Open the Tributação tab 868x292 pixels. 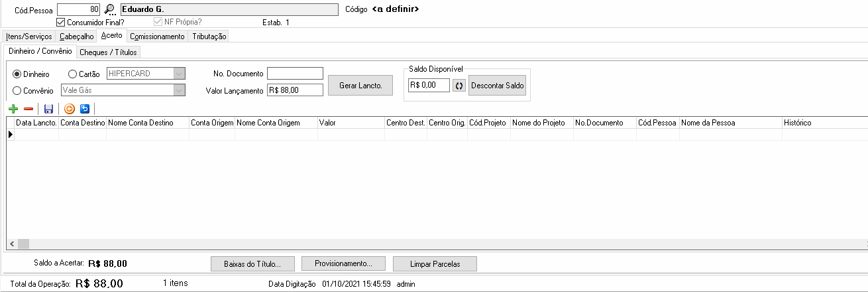pyautogui.click(x=209, y=36)
